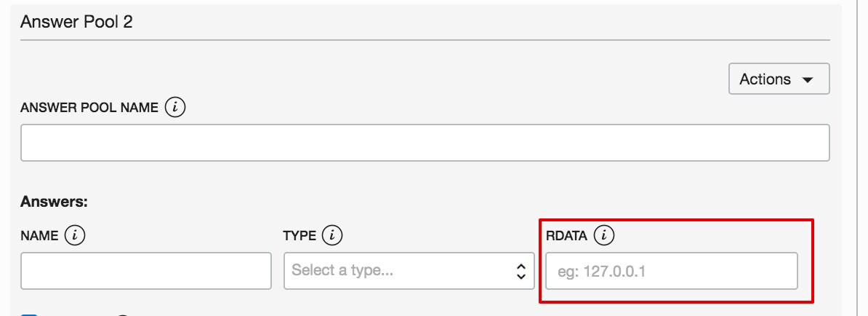The height and width of the screenshot is (316, 868).
Task: Focus the Answer Pool Name text field
Action: pyautogui.click(x=425, y=143)
